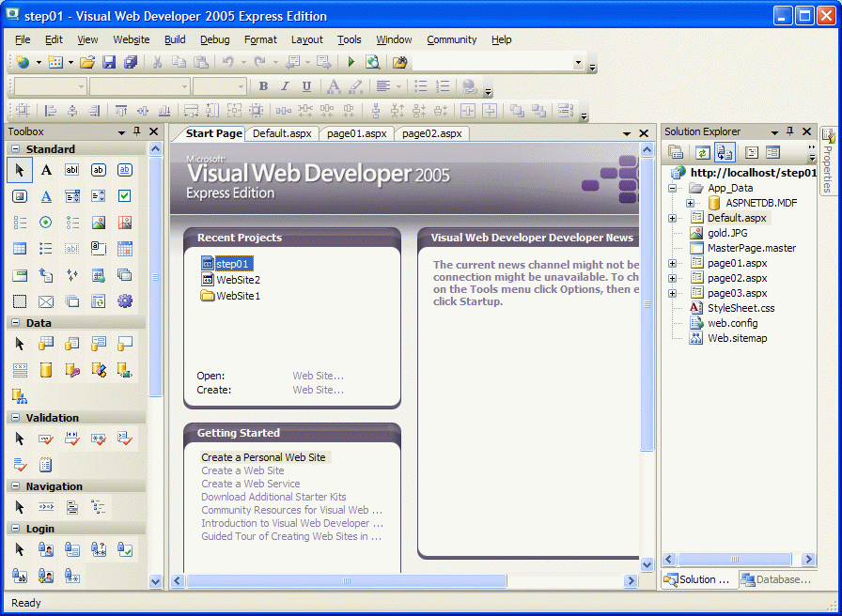Click the Cut scissors icon
This screenshot has height=616, width=842.
[157, 62]
